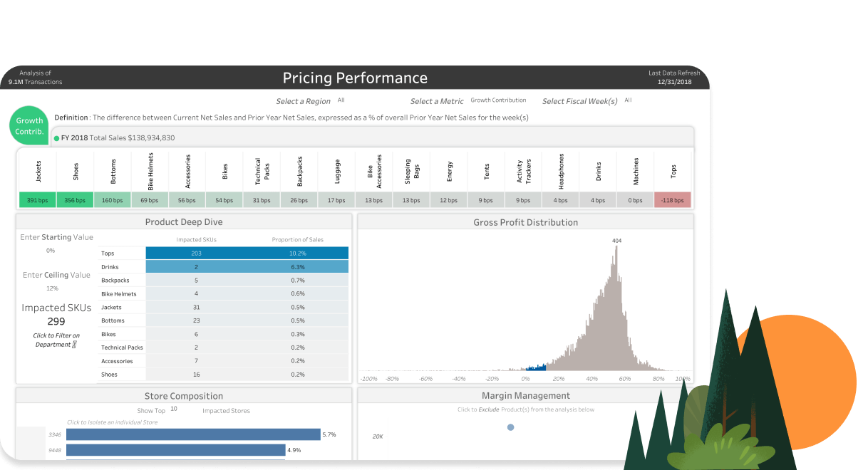
Task: Open the Select a Region dropdown
Action: pyautogui.click(x=341, y=100)
